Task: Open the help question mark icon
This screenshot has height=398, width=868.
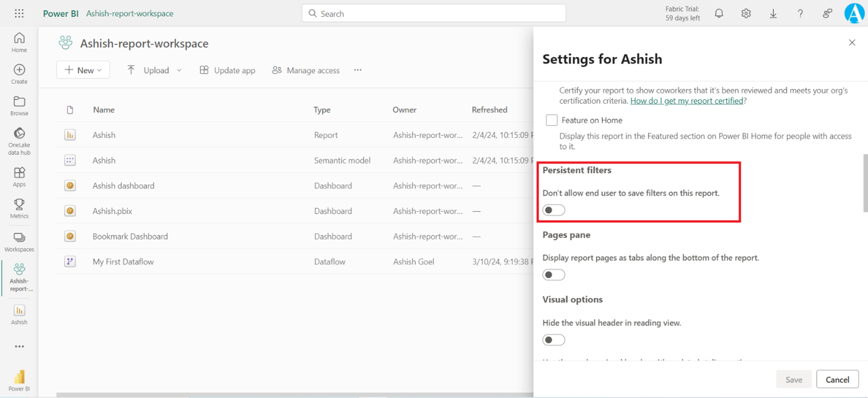Action: (x=800, y=14)
